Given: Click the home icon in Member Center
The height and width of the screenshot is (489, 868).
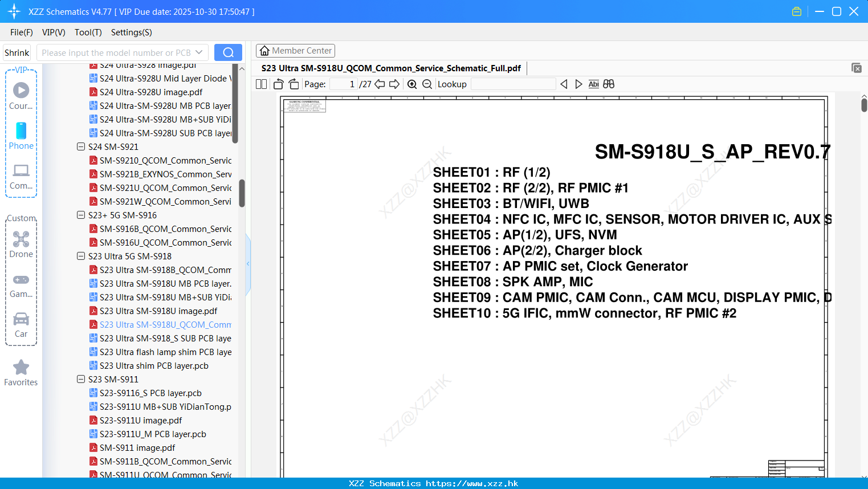Looking at the screenshot, I should pos(264,51).
